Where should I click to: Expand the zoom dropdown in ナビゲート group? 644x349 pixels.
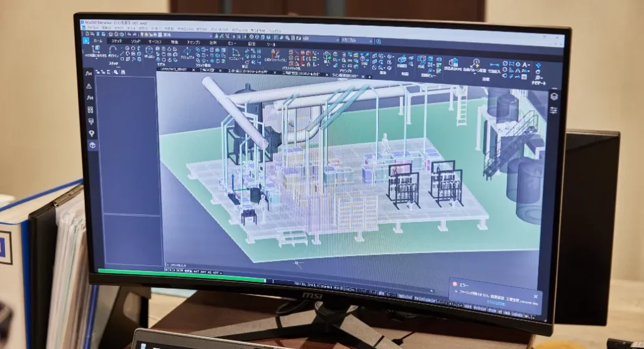pos(542,78)
